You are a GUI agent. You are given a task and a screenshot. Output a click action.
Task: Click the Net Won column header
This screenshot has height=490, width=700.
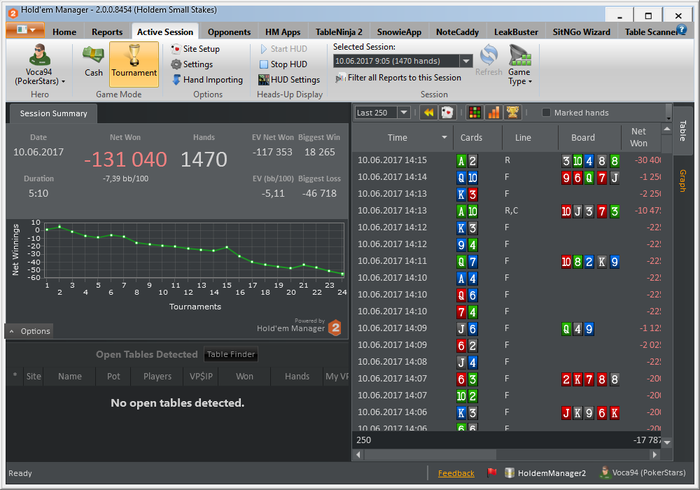(x=638, y=137)
